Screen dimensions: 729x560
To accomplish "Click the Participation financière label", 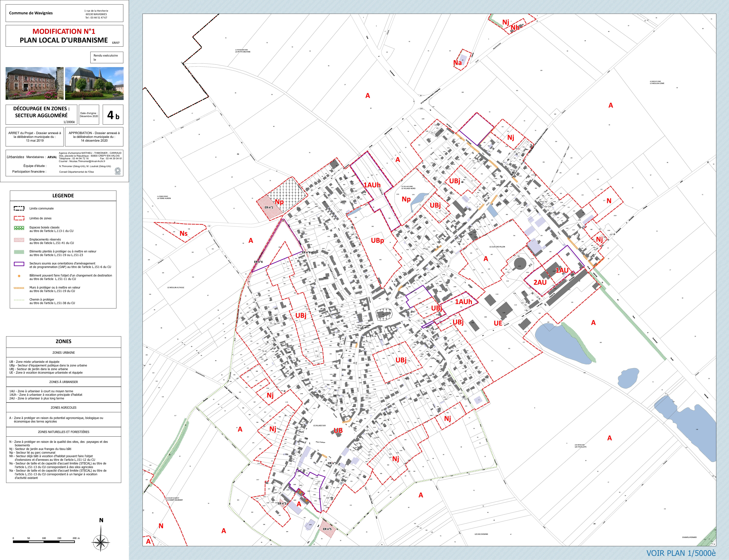I will click(x=29, y=172).
